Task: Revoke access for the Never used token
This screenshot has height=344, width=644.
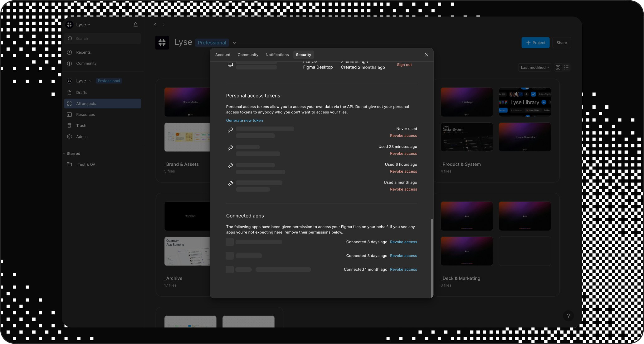Action: pos(403,136)
